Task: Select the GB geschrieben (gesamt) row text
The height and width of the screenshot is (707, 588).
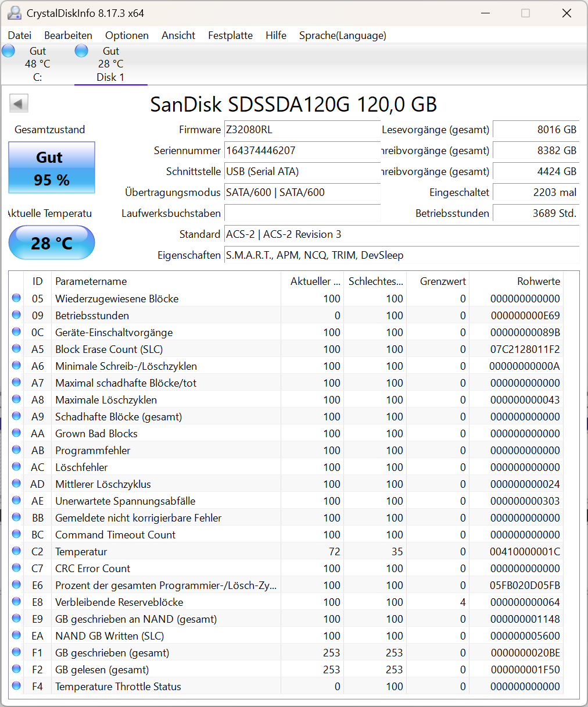Action: pos(112,652)
